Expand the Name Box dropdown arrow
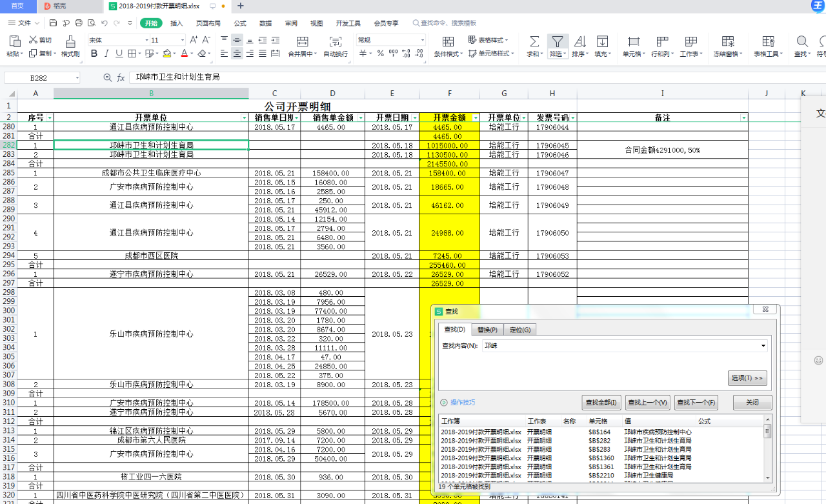The width and height of the screenshot is (826, 504). pos(77,77)
